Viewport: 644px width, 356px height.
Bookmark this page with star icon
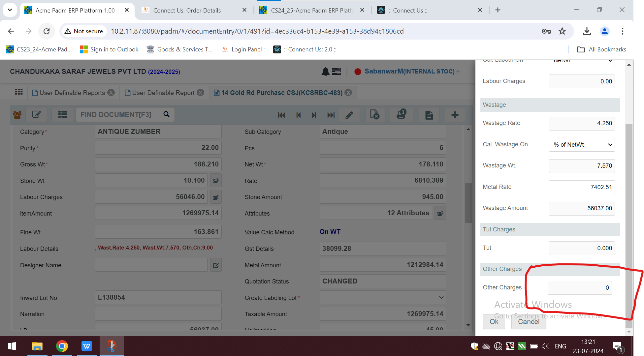[562, 31]
